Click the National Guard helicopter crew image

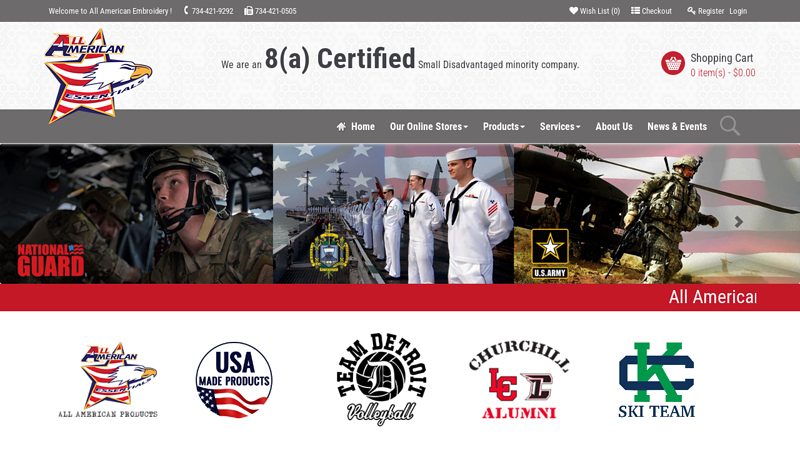coord(136,214)
